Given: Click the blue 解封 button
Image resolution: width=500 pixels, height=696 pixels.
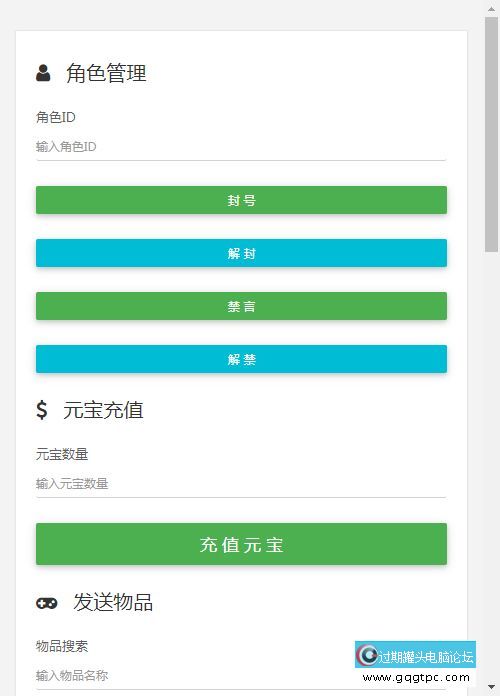Looking at the screenshot, I should (x=241, y=253).
